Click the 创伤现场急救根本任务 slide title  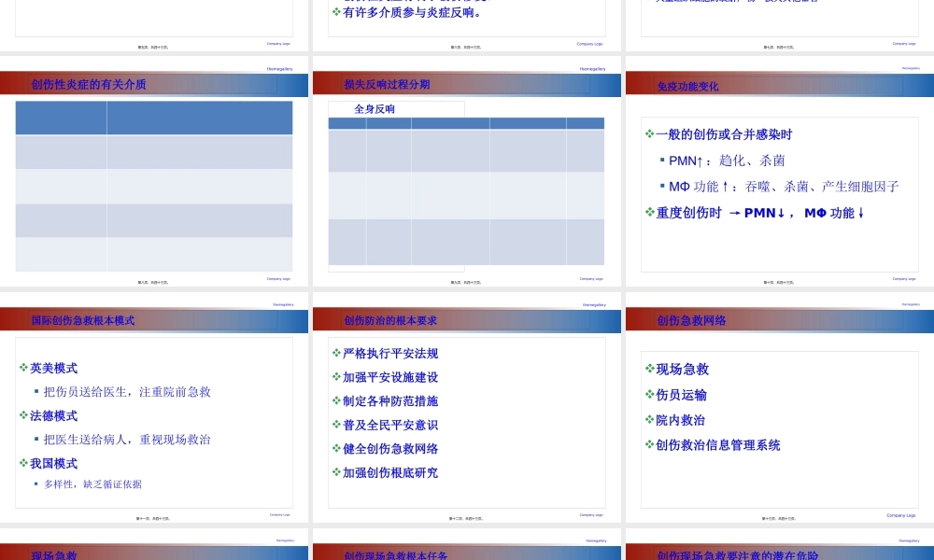(x=396, y=555)
